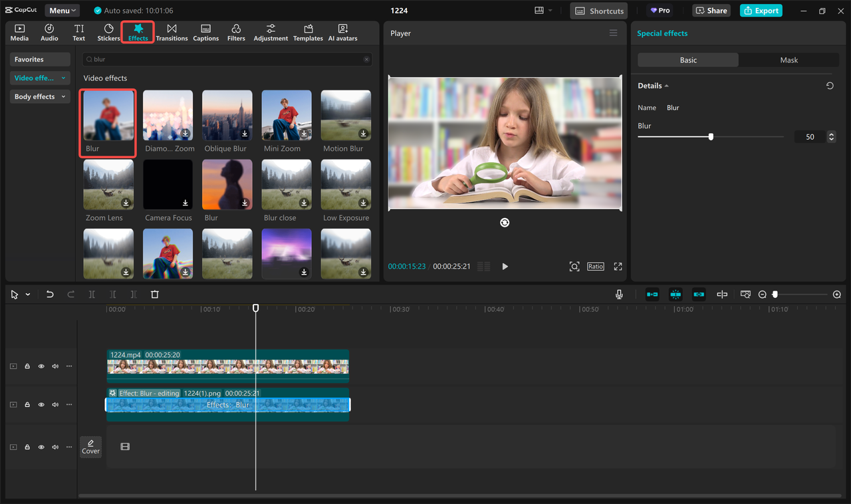Expand the Video effects category in sidebar
The height and width of the screenshot is (504, 851).
[62, 77]
